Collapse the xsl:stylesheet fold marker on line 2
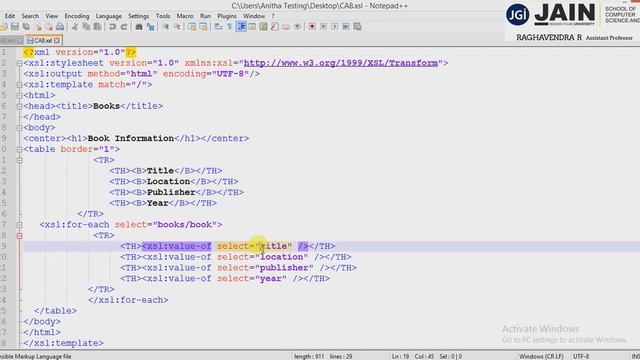Viewport: 640px width, 360px height. tap(19, 63)
